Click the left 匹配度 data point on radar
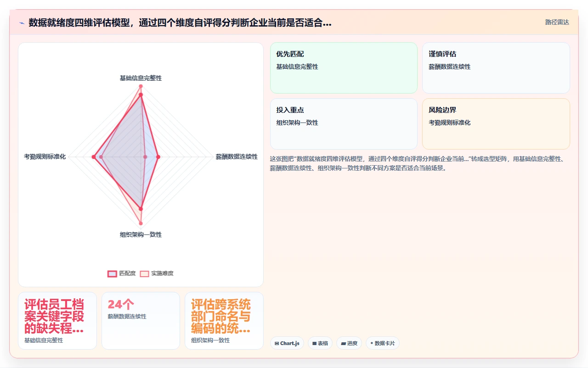 coord(94,157)
